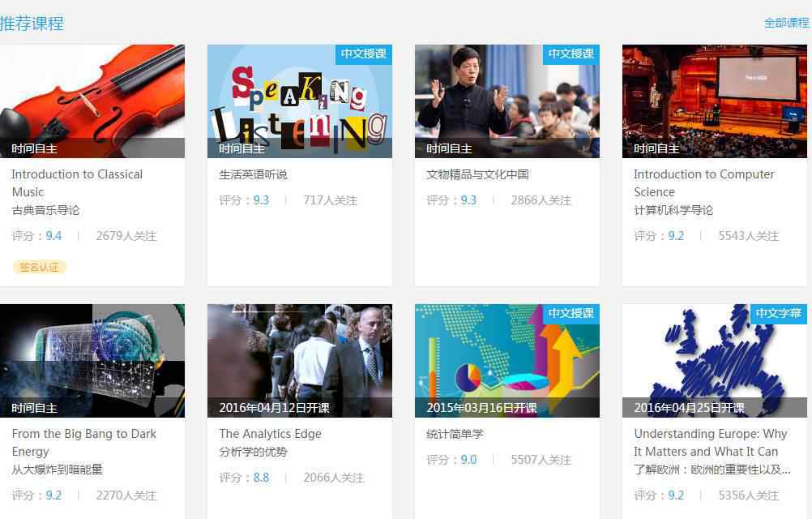Click the 计算机科学导论 subtitle
The width and height of the screenshot is (812, 519).
[x=673, y=210]
